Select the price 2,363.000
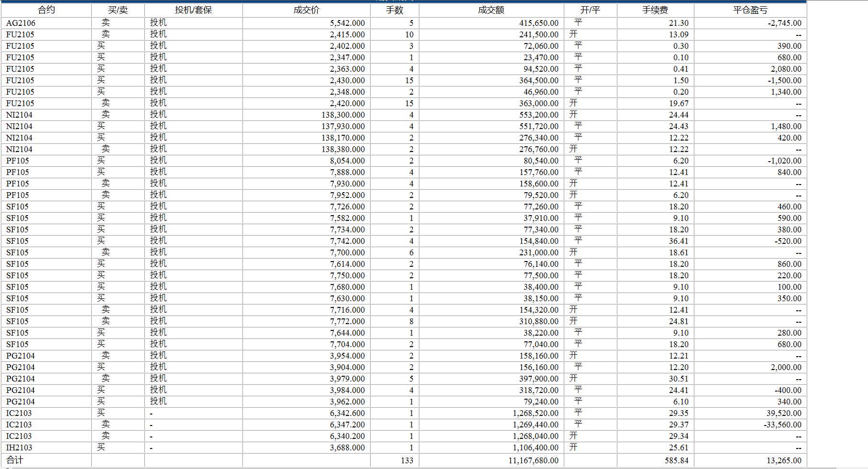868x469 pixels. pos(347,69)
